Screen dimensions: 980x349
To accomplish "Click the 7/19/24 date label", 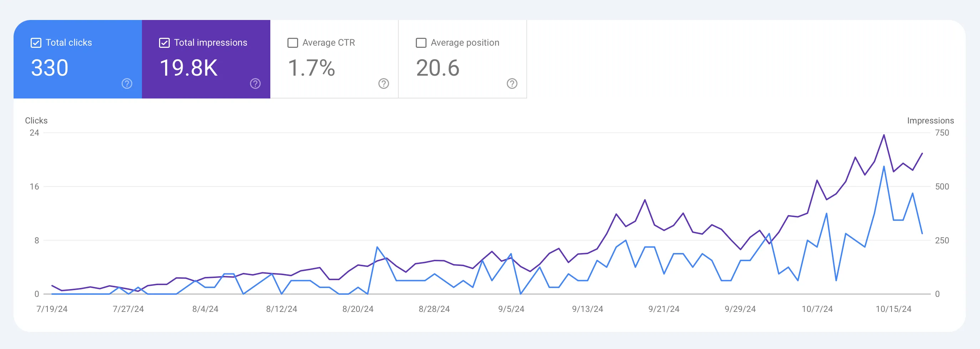I will click(52, 309).
